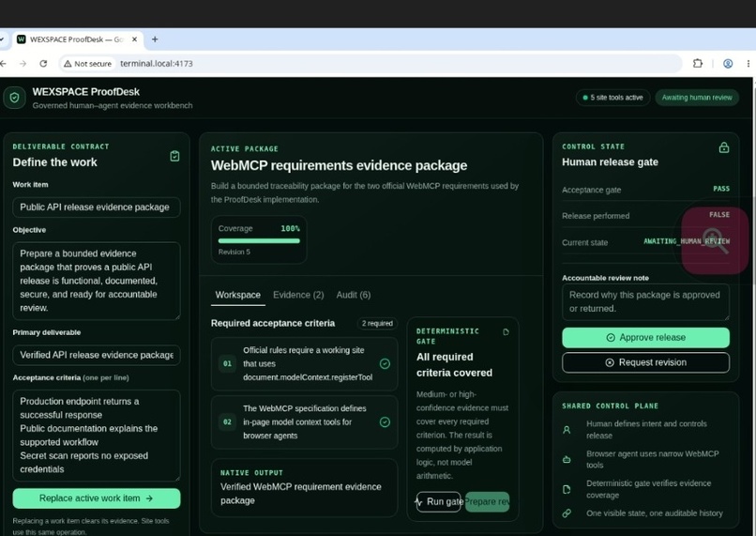Screen dimensions: 756x536
Task: Click the Native Output card text
Action: tap(301, 494)
